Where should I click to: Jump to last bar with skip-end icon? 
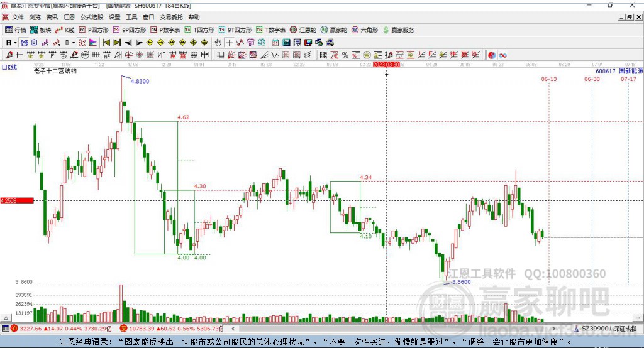117,43
